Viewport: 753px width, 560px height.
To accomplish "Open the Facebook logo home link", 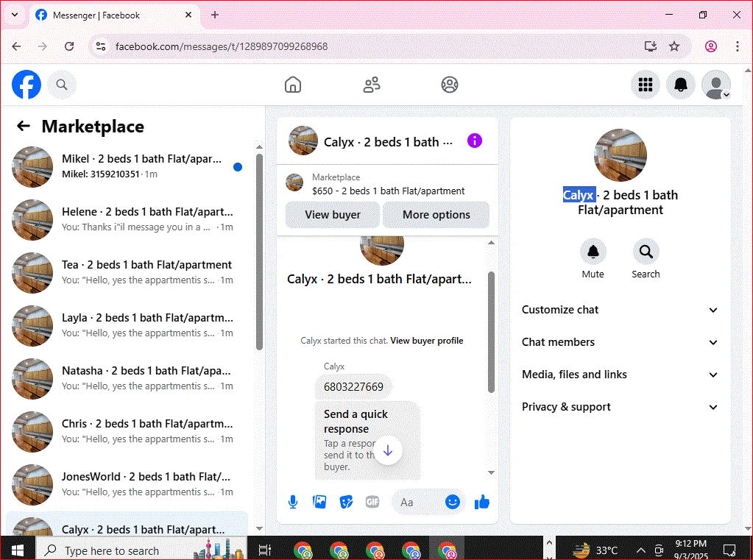I will (x=26, y=85).
